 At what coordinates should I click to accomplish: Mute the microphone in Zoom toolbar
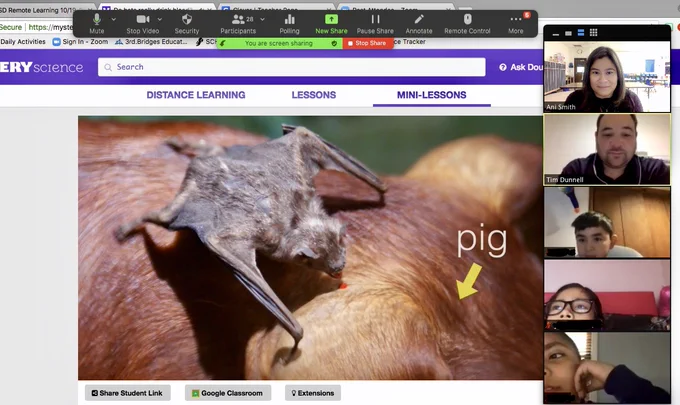pos(97,23)
